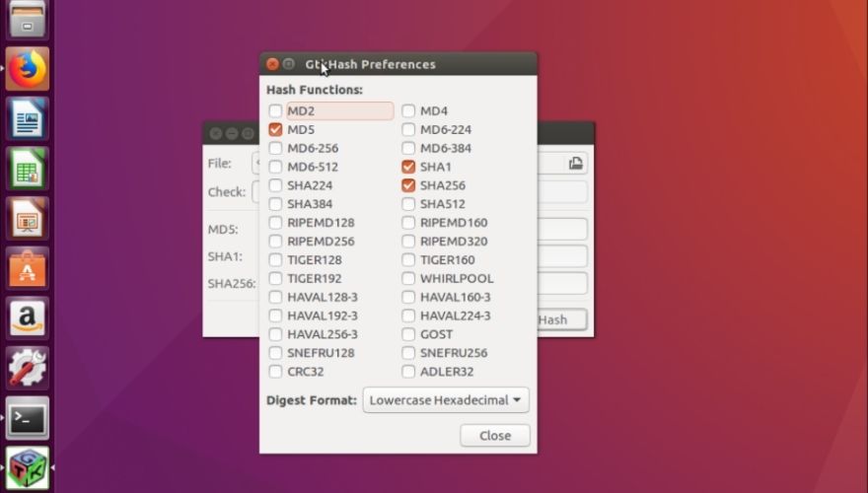This screenshot has height=493, width=868.
Task: Enable the CRC32 checkbox
Action: 275,372
